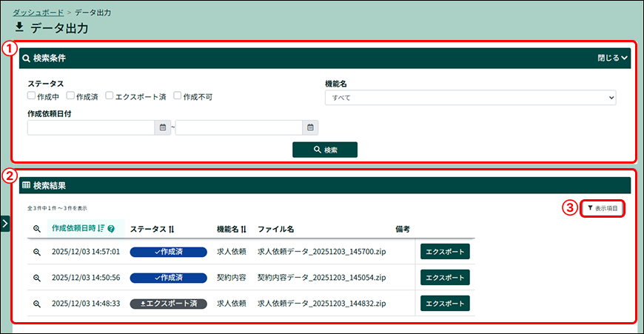The height and width of the screenshot is (334, 644).
Task: Click the 作成済 badge in the 14:57:01 row
Action: pyautogui.click(x=168, y=252)
